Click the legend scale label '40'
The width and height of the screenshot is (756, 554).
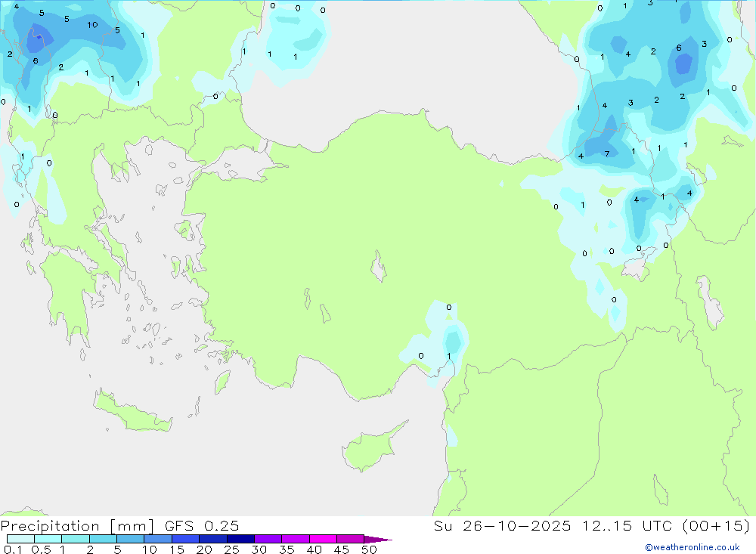click(314, 549)
